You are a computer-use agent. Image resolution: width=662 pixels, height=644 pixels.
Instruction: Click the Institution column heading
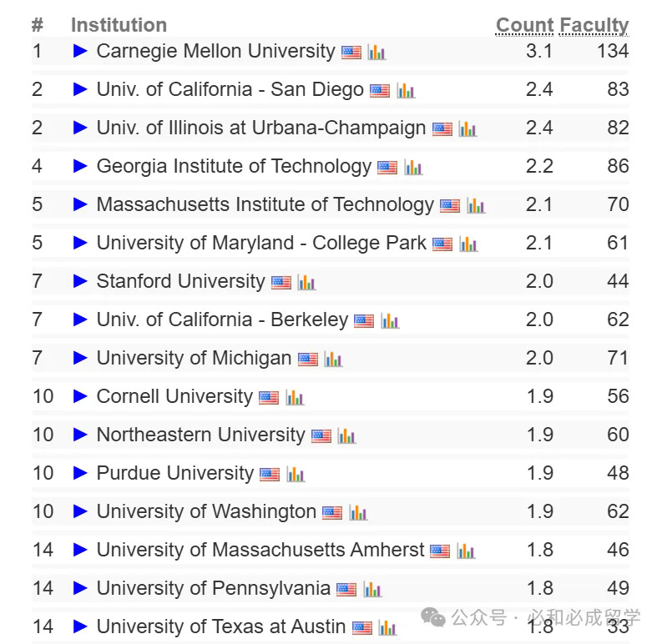(119, 26)
